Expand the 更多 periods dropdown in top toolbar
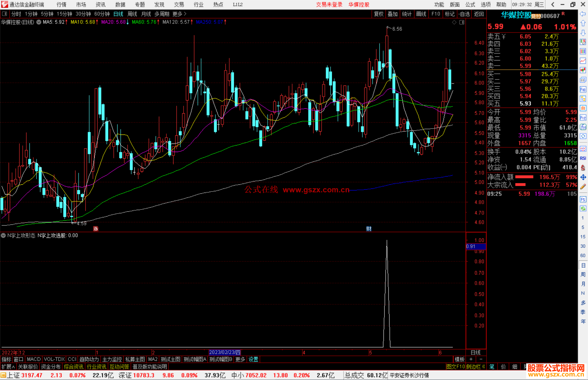The height and width of the screenshot is (380, 588). pyautogui.click(x=179, y=14)
